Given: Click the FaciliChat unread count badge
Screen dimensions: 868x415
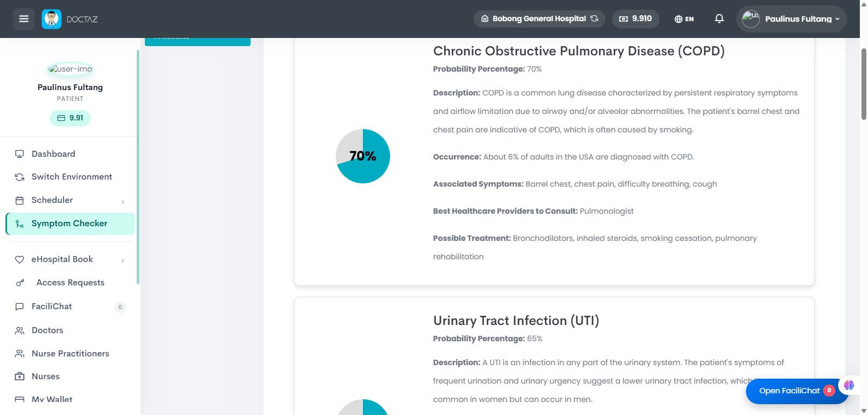Looking at the screenshot, I should [120, 307].
